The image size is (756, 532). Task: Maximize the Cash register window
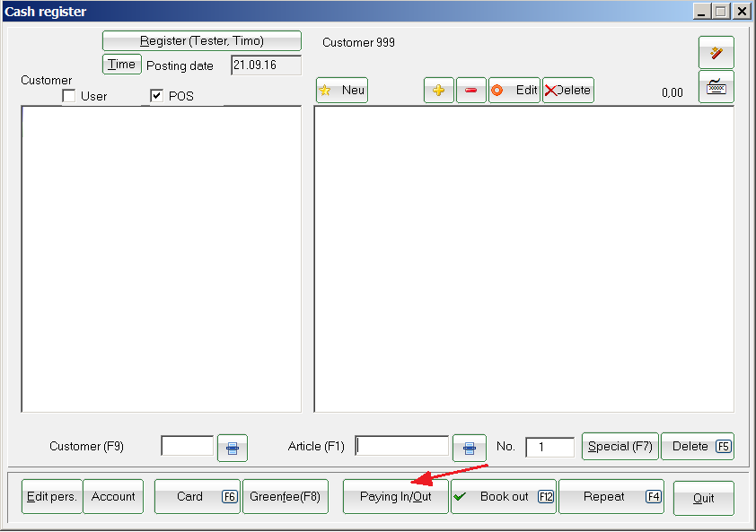click(721, 11)
